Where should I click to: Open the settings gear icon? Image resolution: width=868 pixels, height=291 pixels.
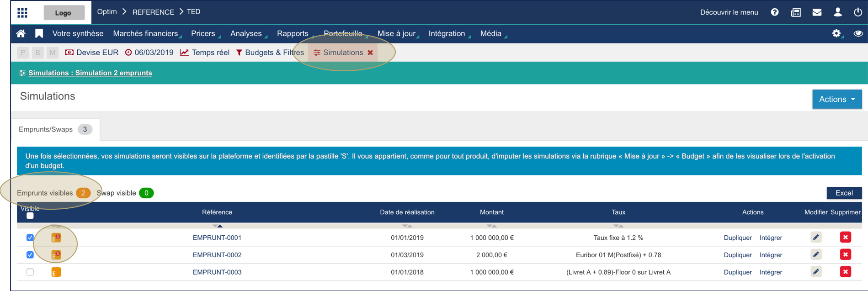(836, 33)
